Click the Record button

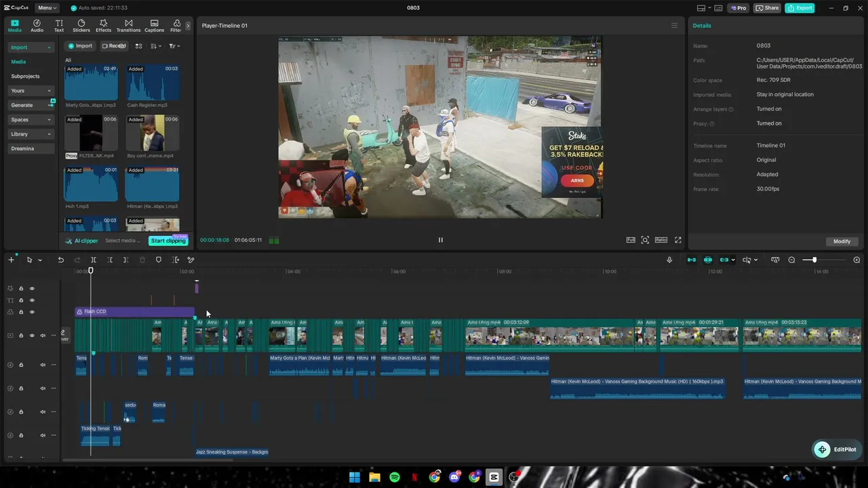(x=114, y=46)
